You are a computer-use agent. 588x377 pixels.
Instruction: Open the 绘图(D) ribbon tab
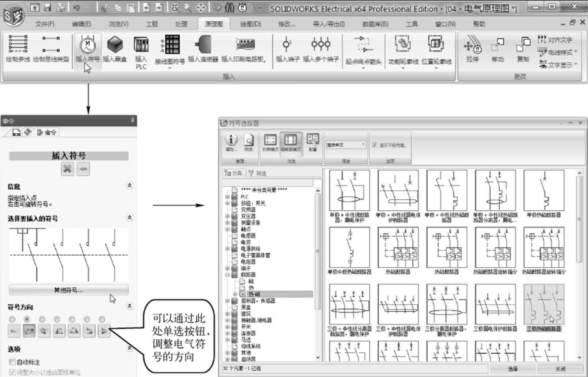251,24
